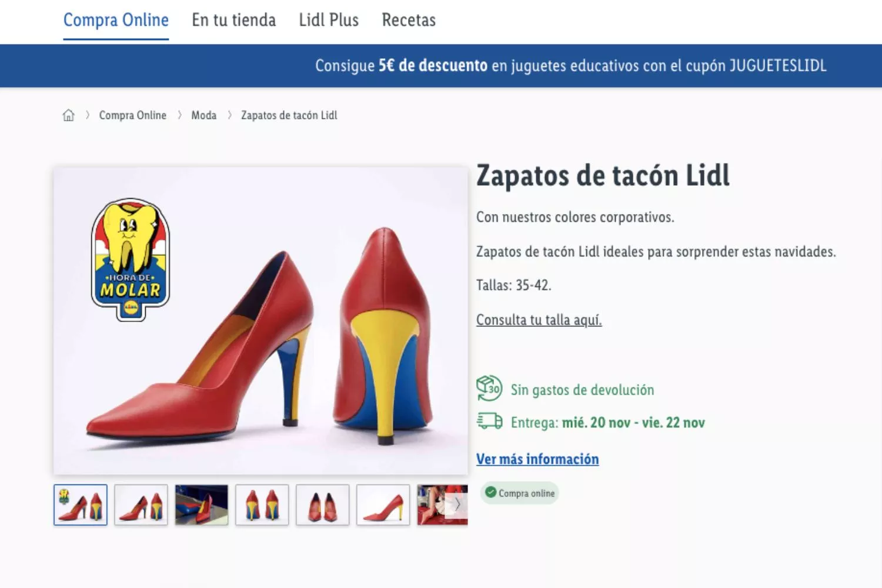This screenshot has height=588, width=882.
Task: Switch to En tu tienda tab
Action: (x=233, y=20)
